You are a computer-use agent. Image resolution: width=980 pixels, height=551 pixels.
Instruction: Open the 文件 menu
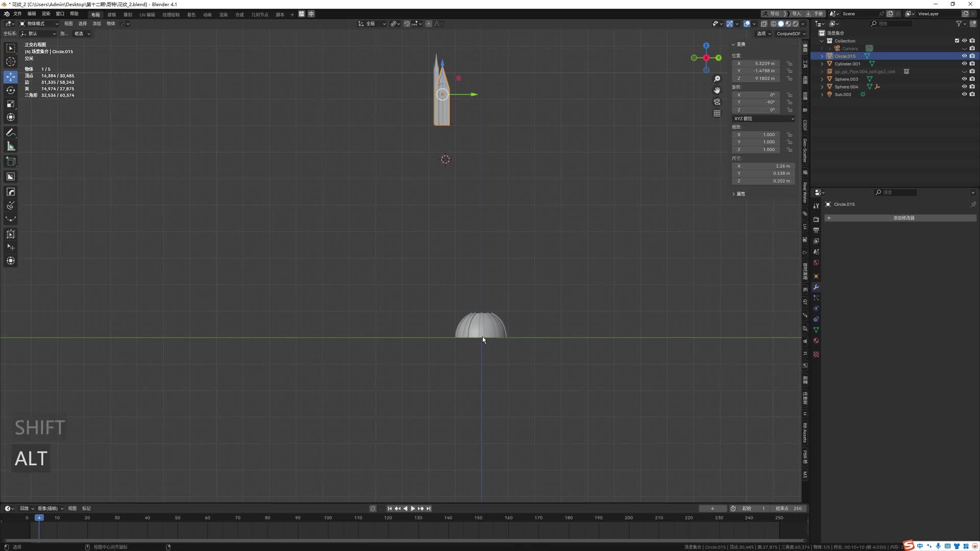pos(17,14)
